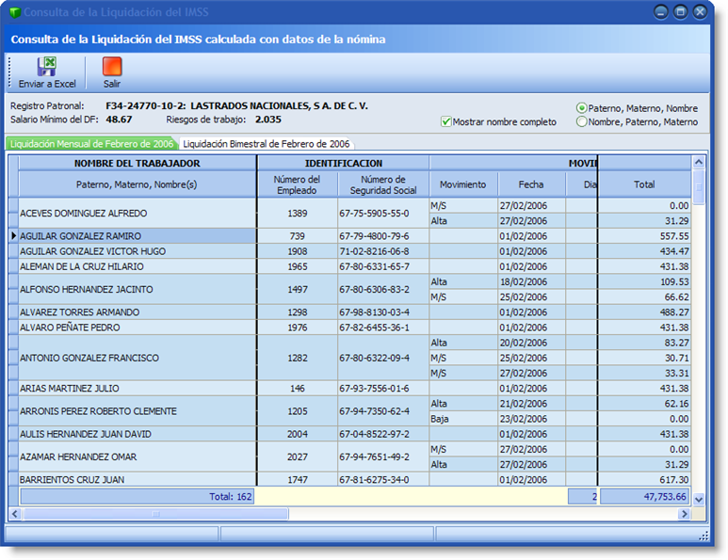Click total amount 557.55
This screenshot has height=560, width=728.
pos(644,236)
